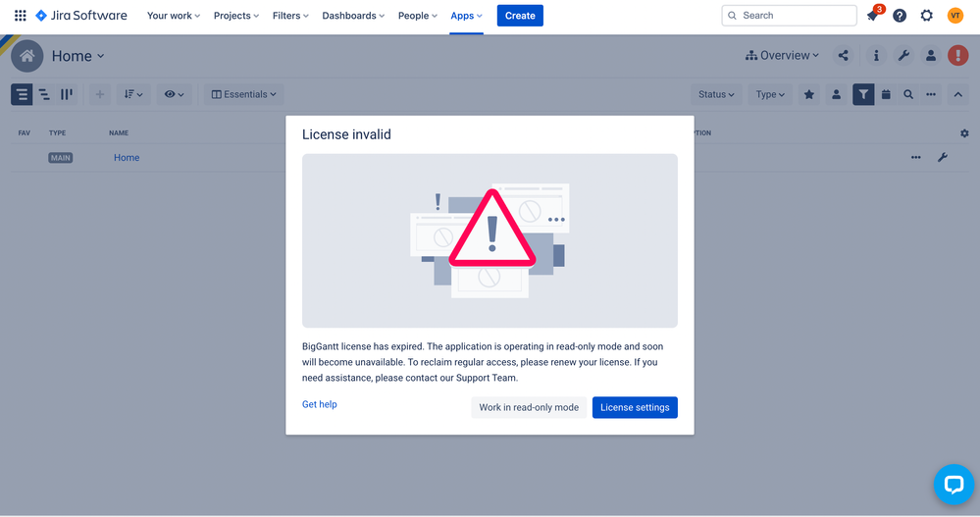Image resolution: width=980 pixels, height=517 pixels.
Task: Open the calendar date filter icon
Action: pos(886,94)
